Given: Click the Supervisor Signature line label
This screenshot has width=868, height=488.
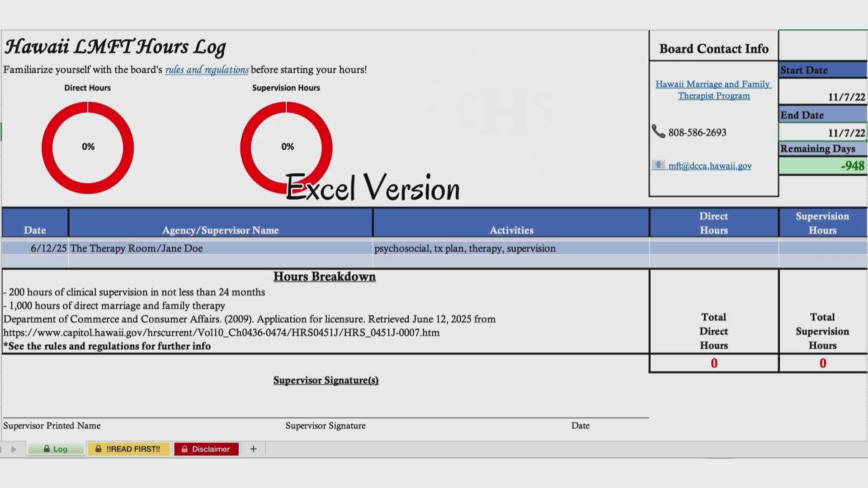Looking at the screenshot, I should [325, 426].
